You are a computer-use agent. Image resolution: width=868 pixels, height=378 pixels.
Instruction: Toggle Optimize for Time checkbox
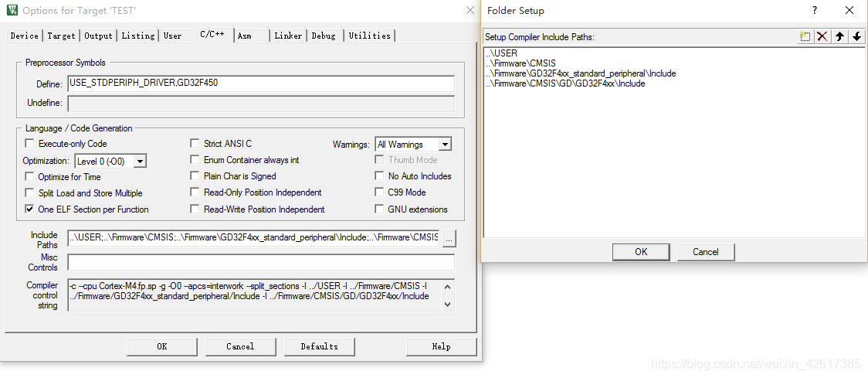(x=29, y=177)
